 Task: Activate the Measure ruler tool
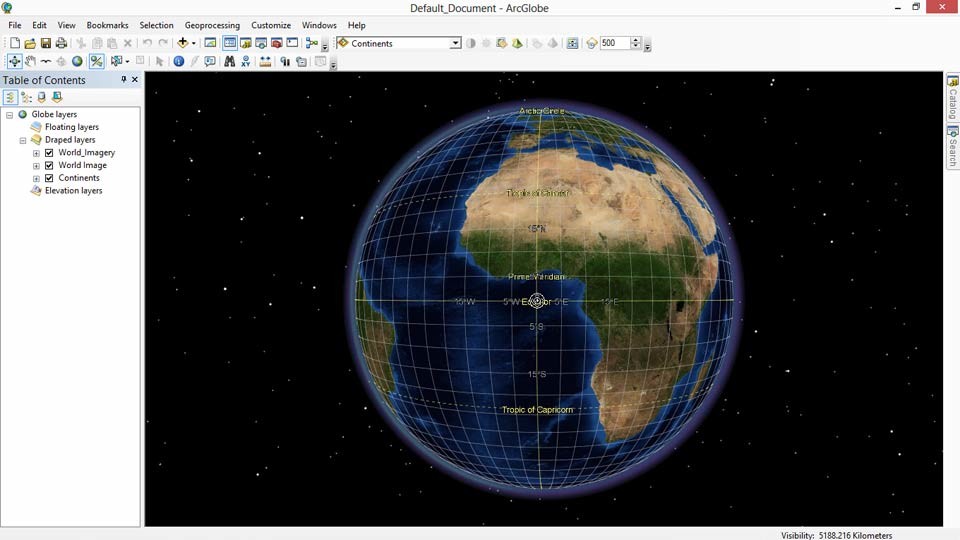coord(265,61)
